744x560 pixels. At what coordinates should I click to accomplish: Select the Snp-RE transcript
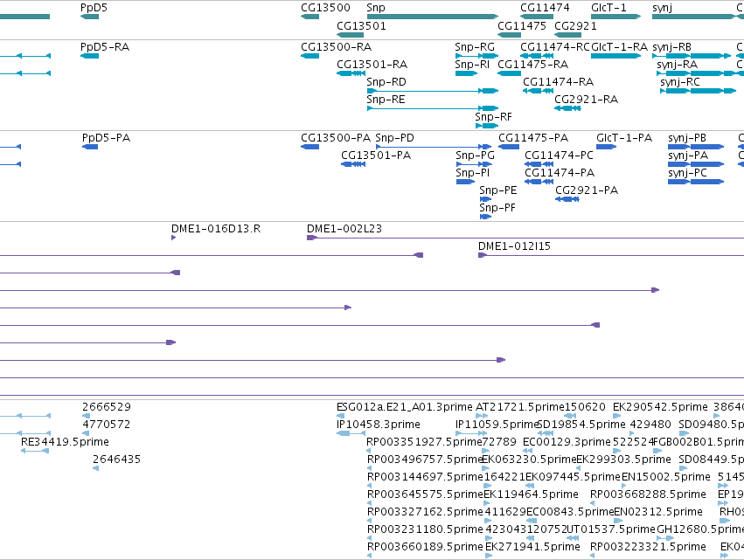click(433, 108)
